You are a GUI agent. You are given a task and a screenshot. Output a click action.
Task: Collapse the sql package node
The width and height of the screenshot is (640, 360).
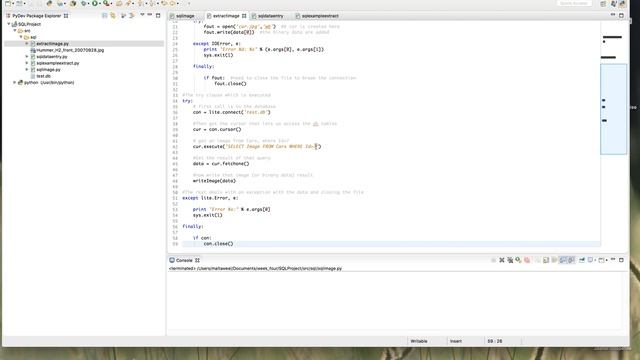tap(21, 37)
